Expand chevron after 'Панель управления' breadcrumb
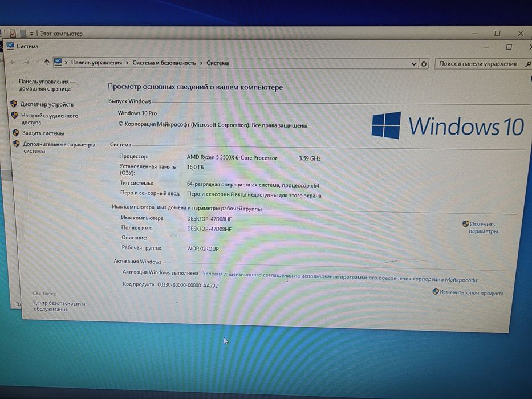Screen dimensions: 532x399 tap(127, 63)
